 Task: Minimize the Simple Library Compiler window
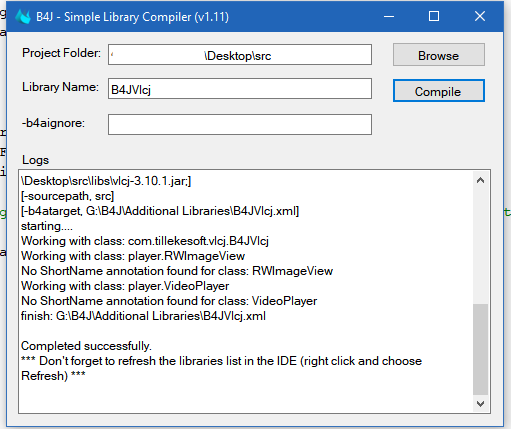(x=389, y=16)
